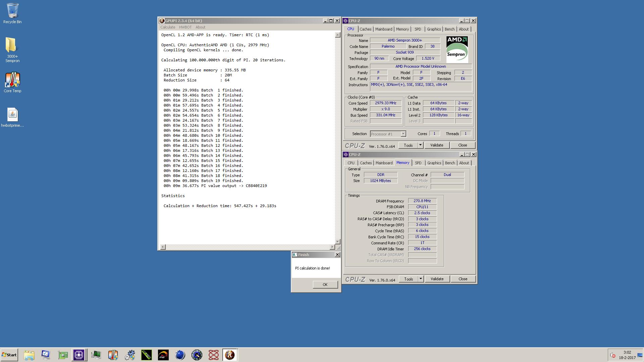Close the Finish dialog
Viewport: 644px width, 362px height.
[337, 255]
